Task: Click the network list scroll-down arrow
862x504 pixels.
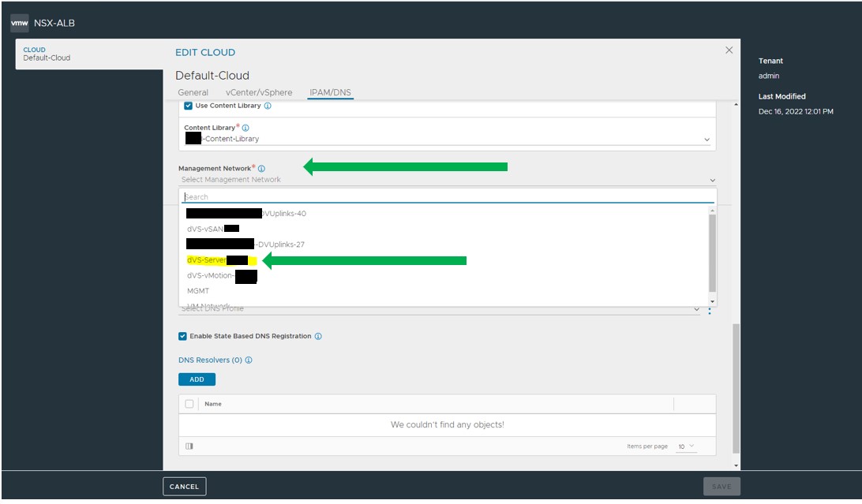Action: point(713,301)
